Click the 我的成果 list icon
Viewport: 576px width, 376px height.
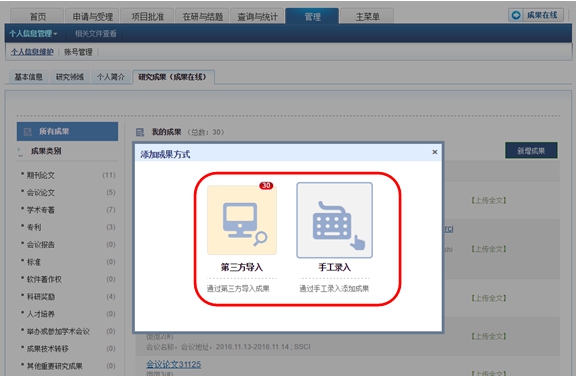(x=140, y=132)
